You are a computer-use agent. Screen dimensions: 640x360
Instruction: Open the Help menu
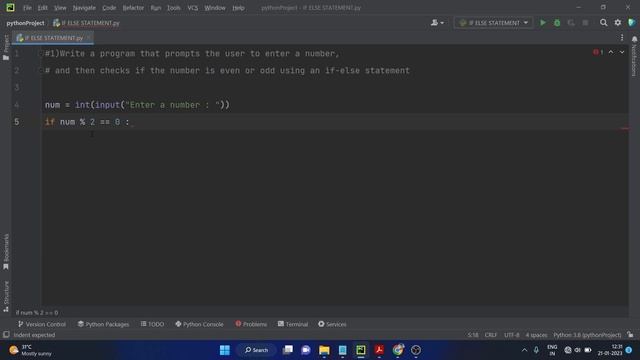tap(238, 8)
